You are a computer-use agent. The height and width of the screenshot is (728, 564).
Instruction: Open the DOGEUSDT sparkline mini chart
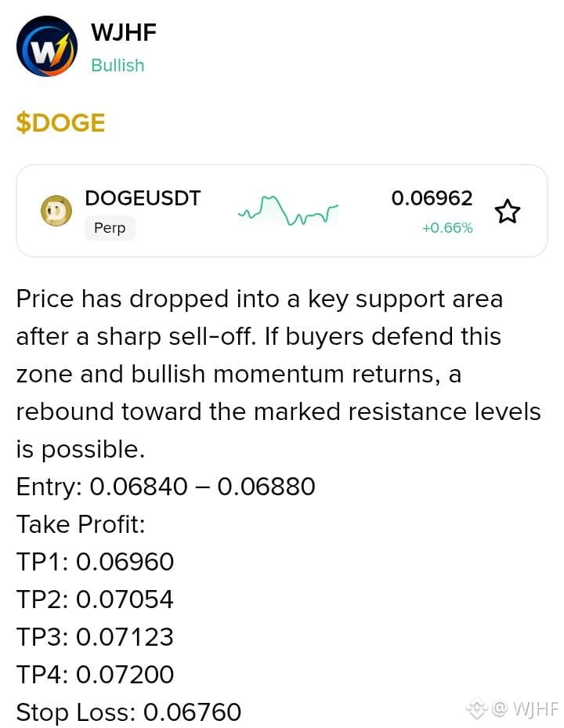pyautogui.click(x=287, y=211)
